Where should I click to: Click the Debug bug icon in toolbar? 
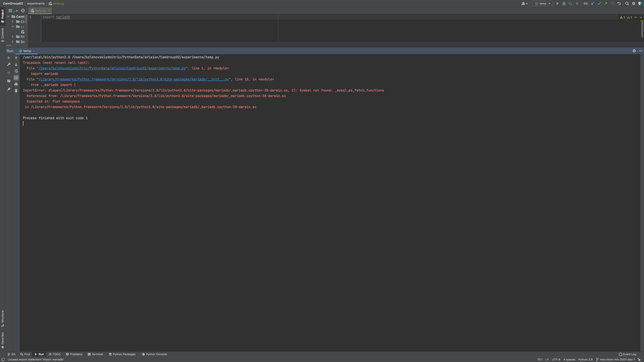(564, 4)
